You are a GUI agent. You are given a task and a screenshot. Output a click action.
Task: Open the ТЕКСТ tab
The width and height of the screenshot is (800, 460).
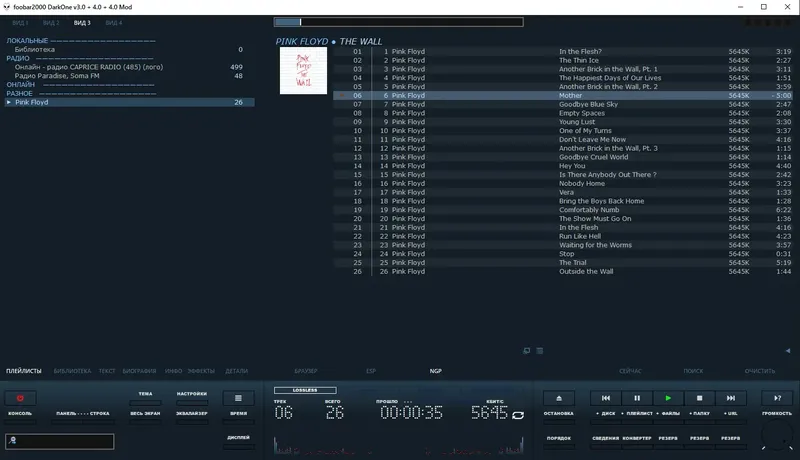coord(107,371)
